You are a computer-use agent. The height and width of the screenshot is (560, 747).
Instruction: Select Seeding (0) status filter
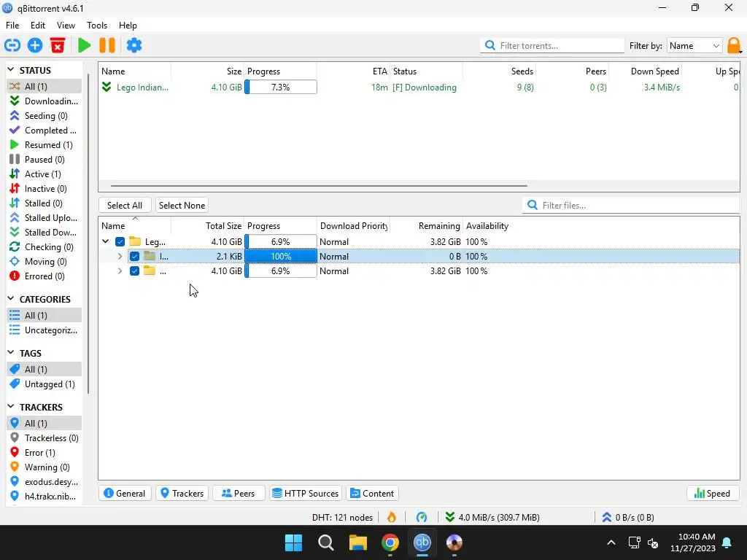tap(44, 116)
